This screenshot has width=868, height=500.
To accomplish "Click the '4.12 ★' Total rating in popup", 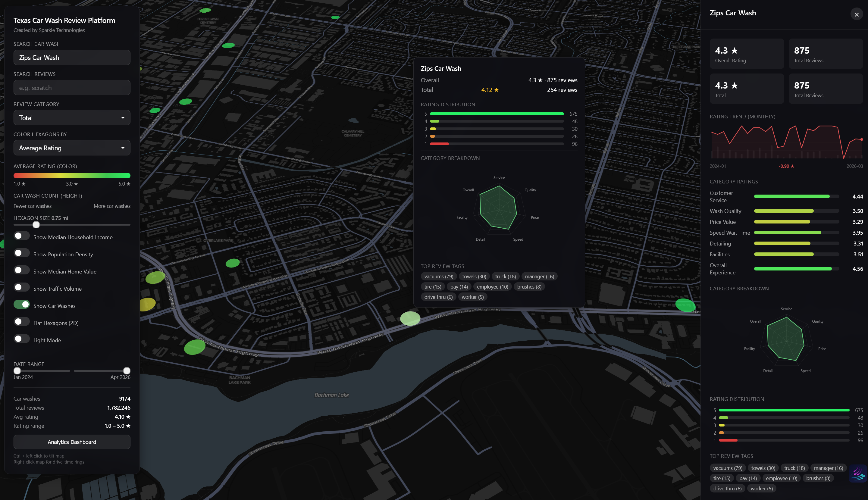I will 490,90.
